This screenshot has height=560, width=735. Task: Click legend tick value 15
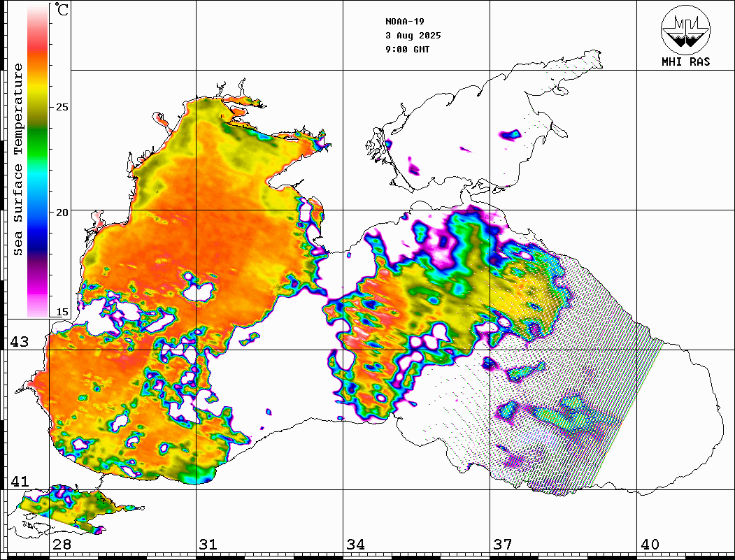(62, 312)
